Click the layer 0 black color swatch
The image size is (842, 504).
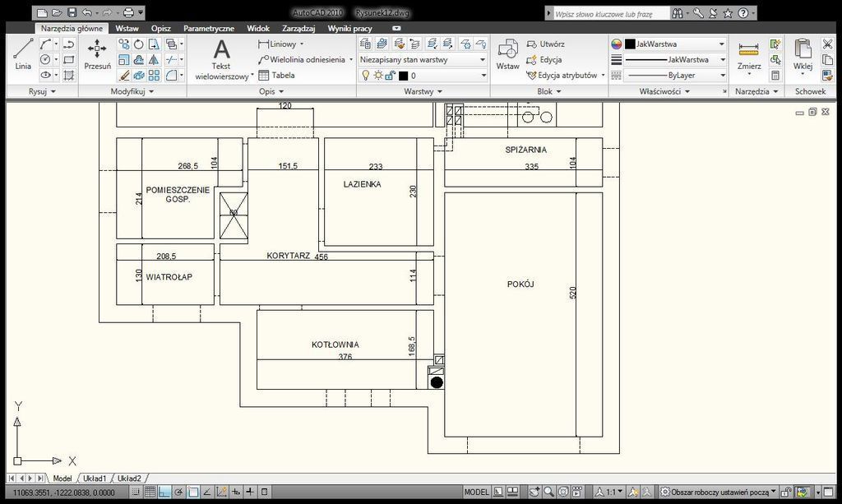pos(403,76)
